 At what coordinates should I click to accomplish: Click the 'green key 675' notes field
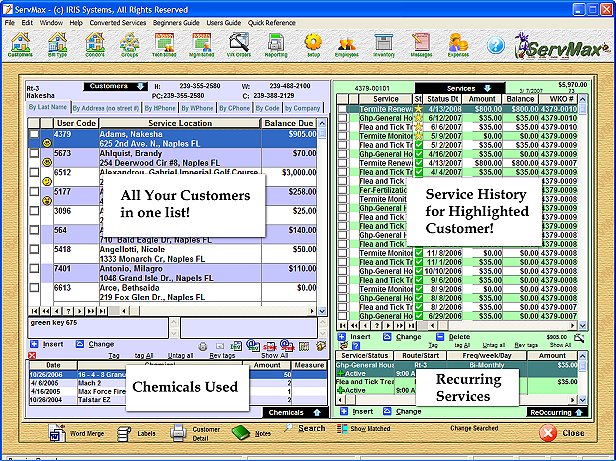pos(98,328)
